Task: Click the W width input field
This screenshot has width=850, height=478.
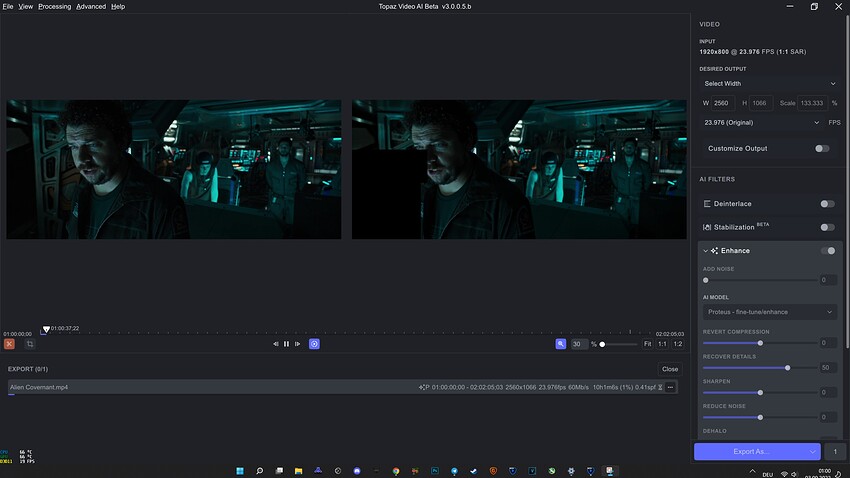Action: 724,103
